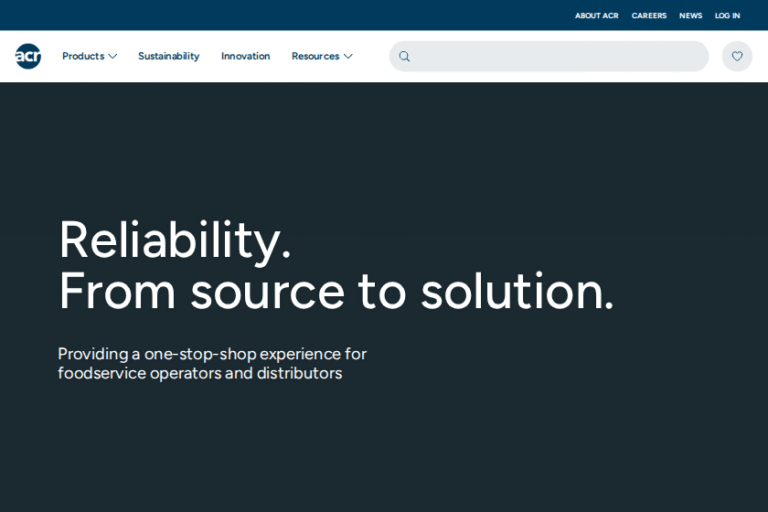Open the News link in top bar
768x512 pixels.
tap(690, 15)
